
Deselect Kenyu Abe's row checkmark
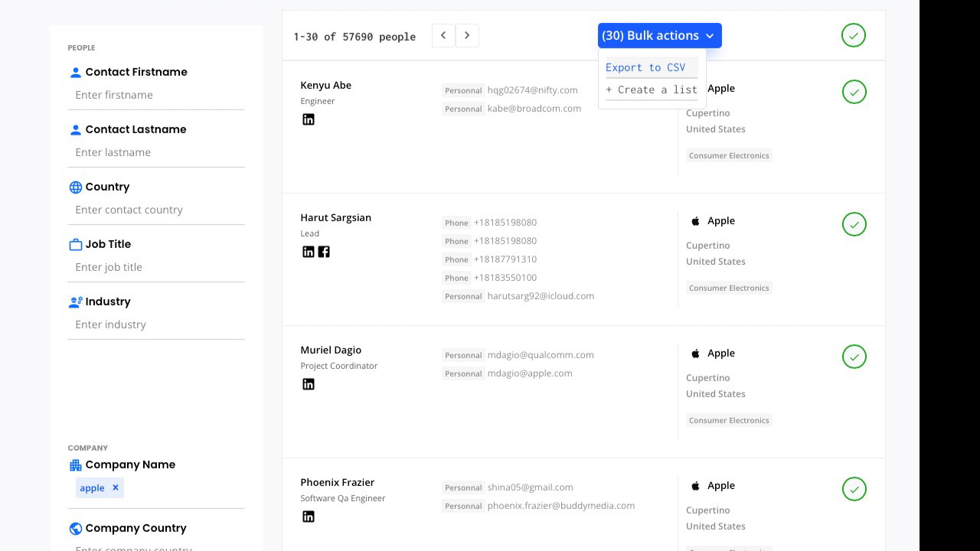coord(854,92)
